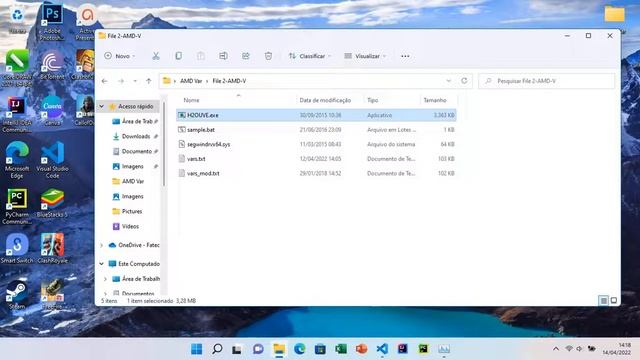640x360 pixels.
Task: Select the PyCharm Community desktop icon
Action: pyautogui.click(x=17, y=206)
